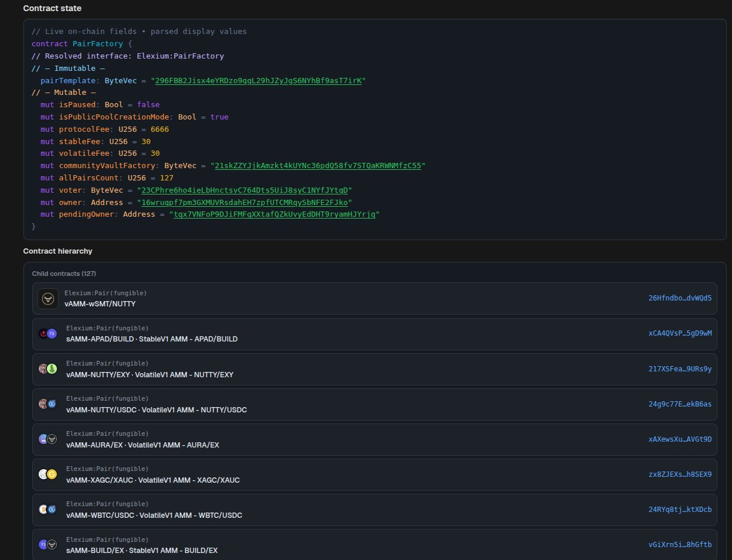Click the vAMM-NUTTY/USDC token pair icon
This screenshot has height=560, width=732.
coord(47,404)
